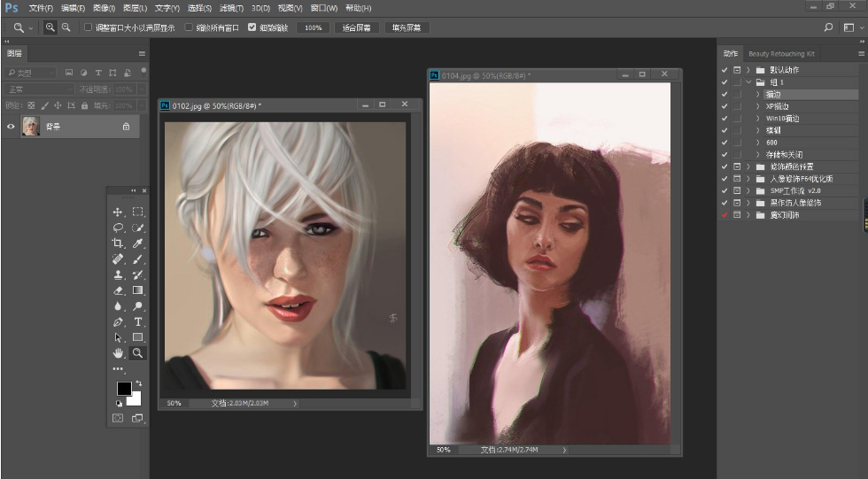This screenshot has height=479, width=868.
Task: Uncheck the 细微缩放 checkbox
Action: tap(252, 27)
